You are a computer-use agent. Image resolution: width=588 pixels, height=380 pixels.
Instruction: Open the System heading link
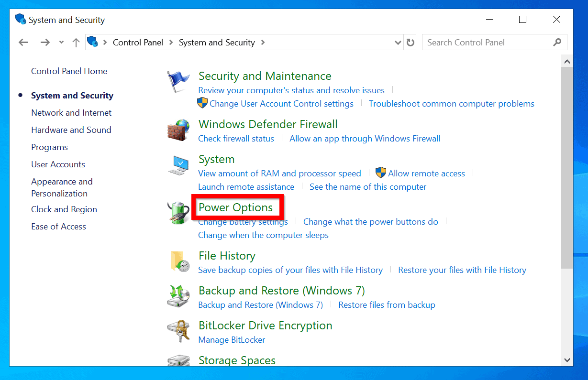tap(217, 159)
